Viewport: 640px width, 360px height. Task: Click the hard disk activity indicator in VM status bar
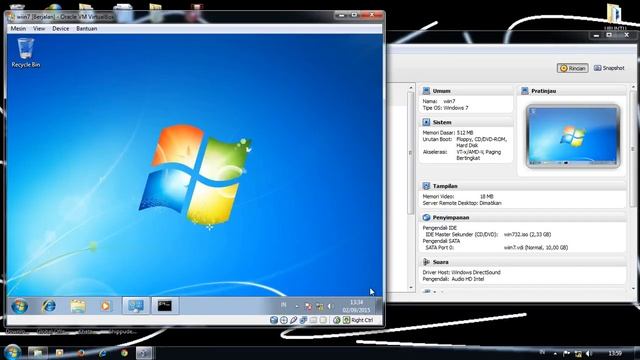point(274,320)
